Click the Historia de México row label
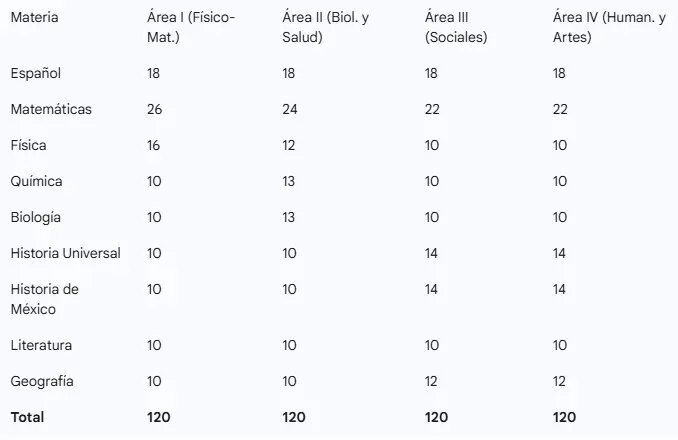This screenshot has width=678, height=440. (x=44, y=299)
